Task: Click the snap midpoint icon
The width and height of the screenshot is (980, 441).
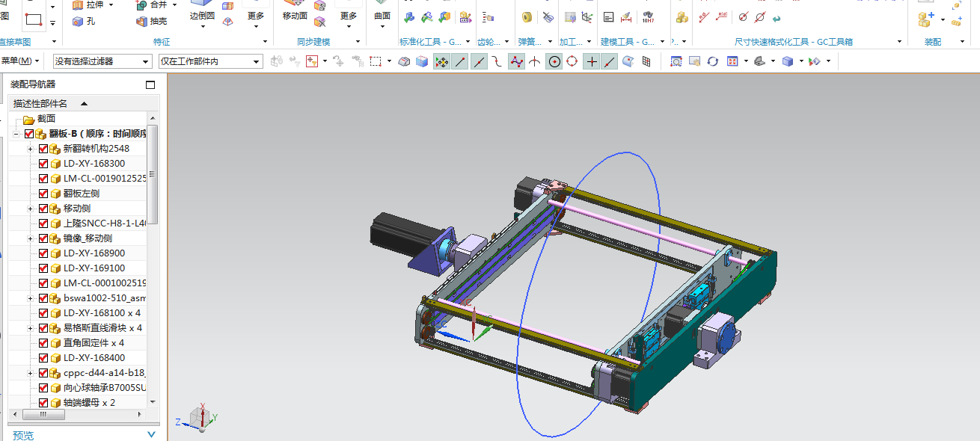Action: 479,61
